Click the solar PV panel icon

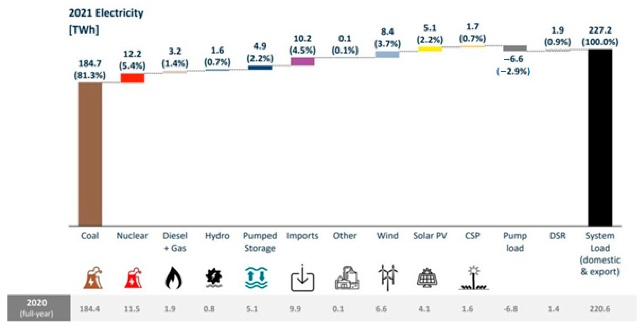tap(427, 278)
